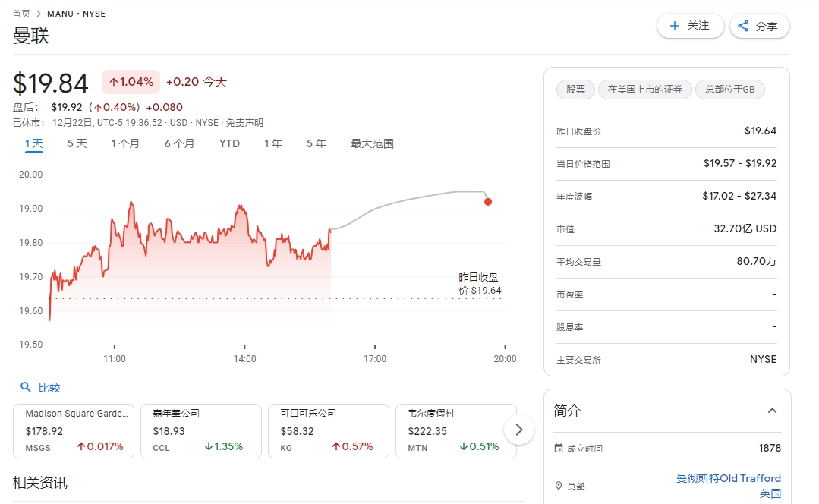819x504 pixels.
Task: Collapse the 简介 section
Action: coord(772,411)
